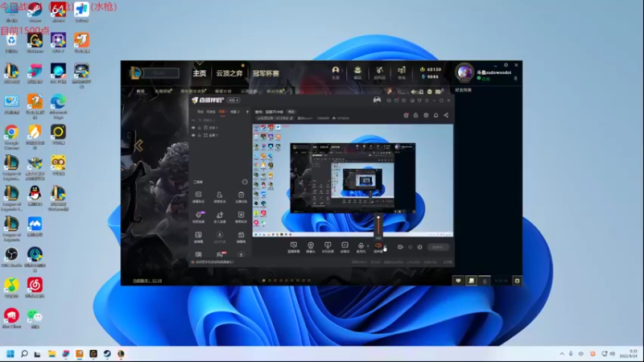644x362 pixels.
Task: Toggle visibility of the second source layer
Action: point(193,128)
